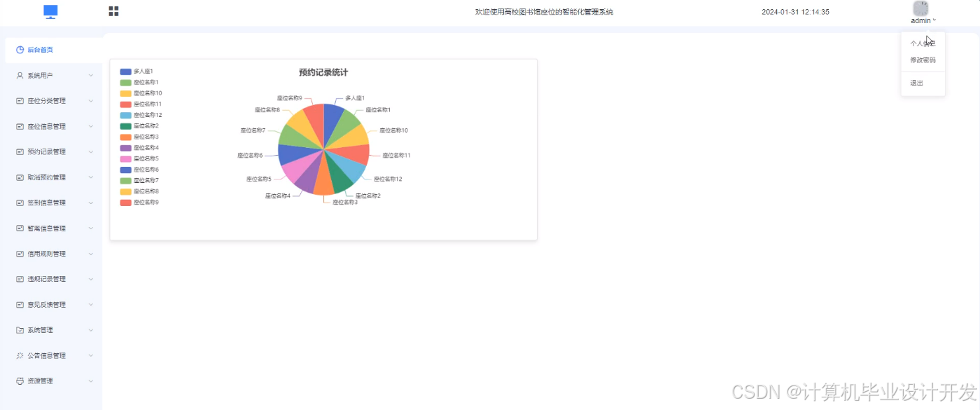This screenshot has height=410, width=980.
Task: Click legend text 座位名称4
Action: point(146,148)
